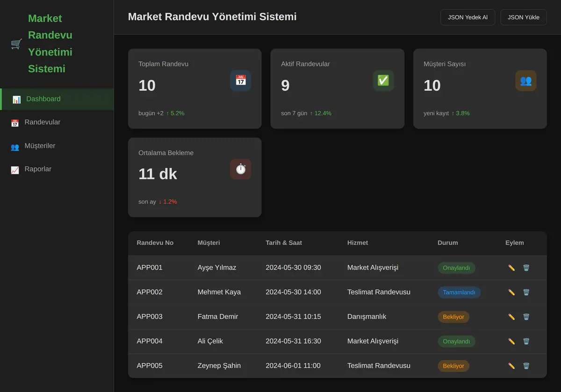Delete appointment APP005 with trash icon
This screenshot has width=561, height=392.
526,366
